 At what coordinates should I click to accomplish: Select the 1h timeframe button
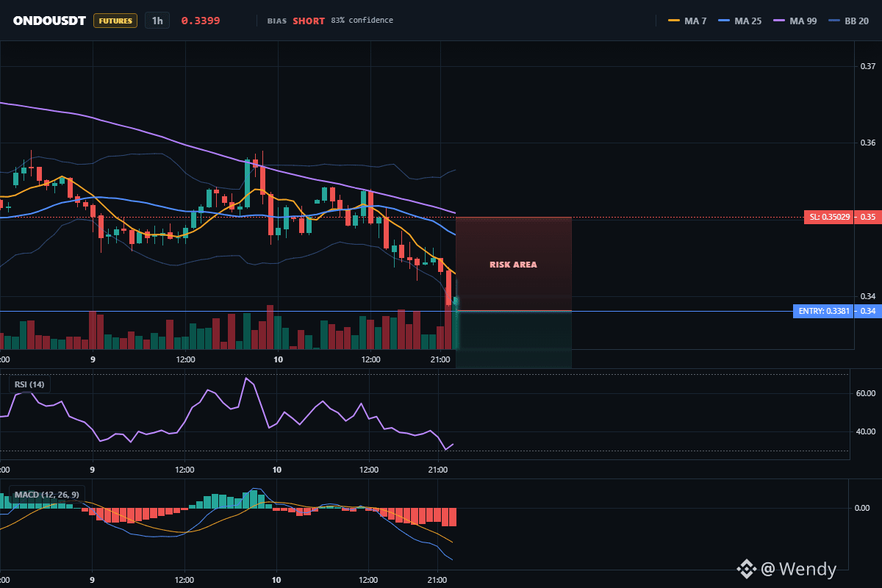(x=157, y=21)
